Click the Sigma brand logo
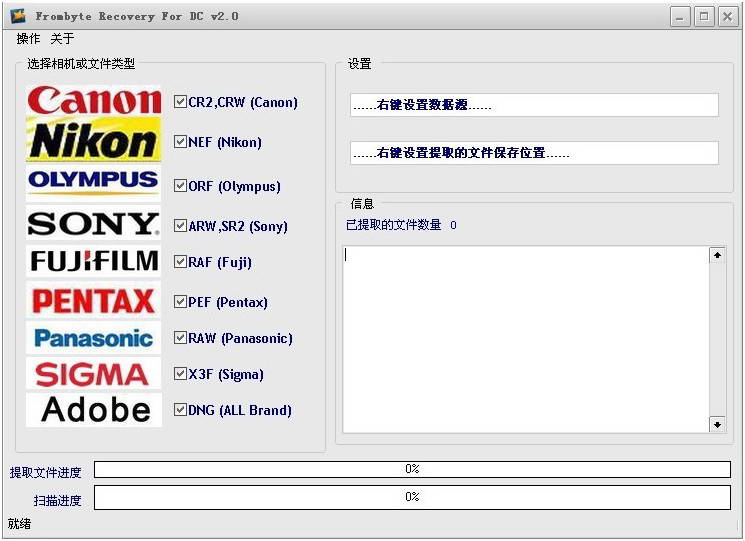Viewport: 745px width, 541px height. click(94, 374)
